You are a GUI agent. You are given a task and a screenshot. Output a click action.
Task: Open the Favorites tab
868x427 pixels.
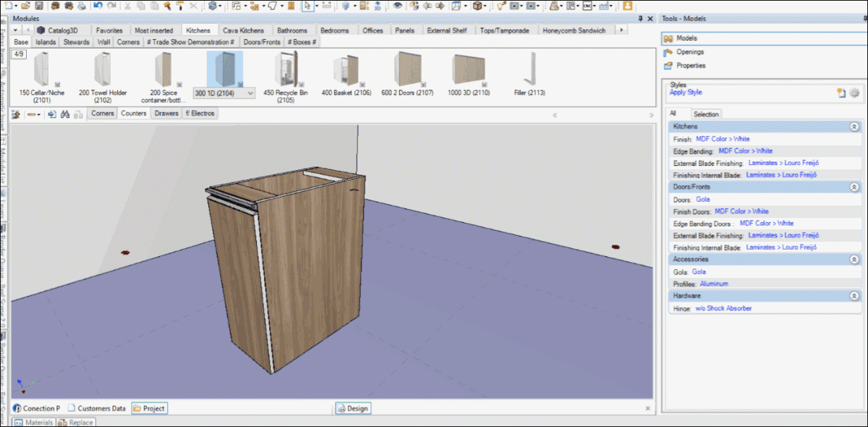point(109,30)
